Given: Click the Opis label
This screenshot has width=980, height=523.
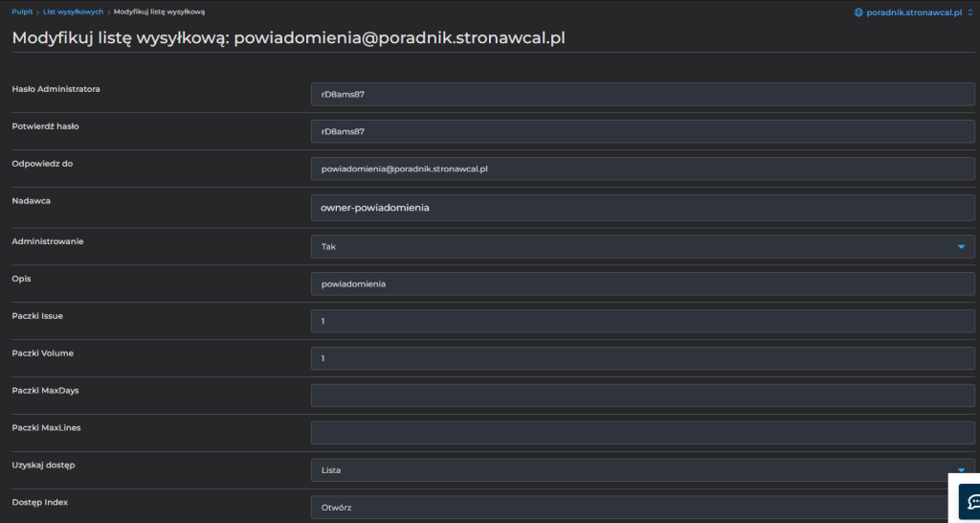Looking at the screenshot, I should (x=21, y=279).
